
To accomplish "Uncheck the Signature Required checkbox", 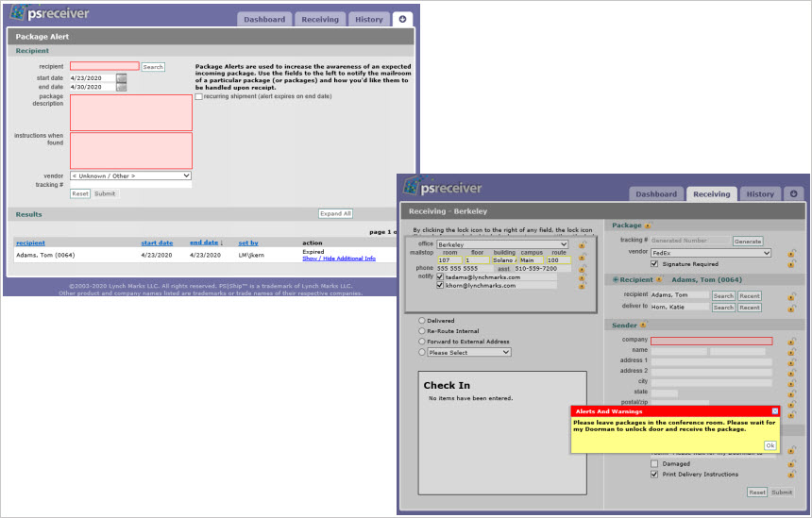I will point(654,264).
